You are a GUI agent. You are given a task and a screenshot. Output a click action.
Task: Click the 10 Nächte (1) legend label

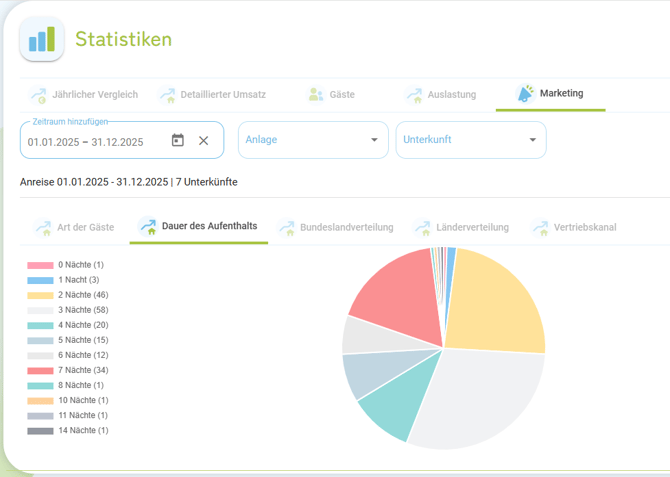[83, 400]
